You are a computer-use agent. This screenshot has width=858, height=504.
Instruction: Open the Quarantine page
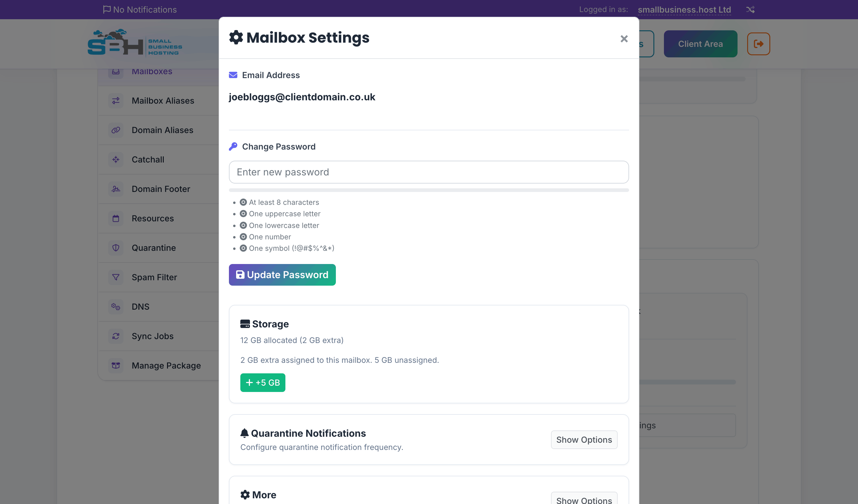pyautogui.click(x=158, y=248)
